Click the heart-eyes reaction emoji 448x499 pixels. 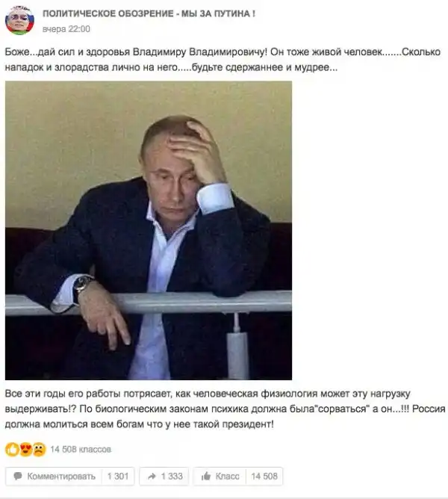click(x=25, y=450)
